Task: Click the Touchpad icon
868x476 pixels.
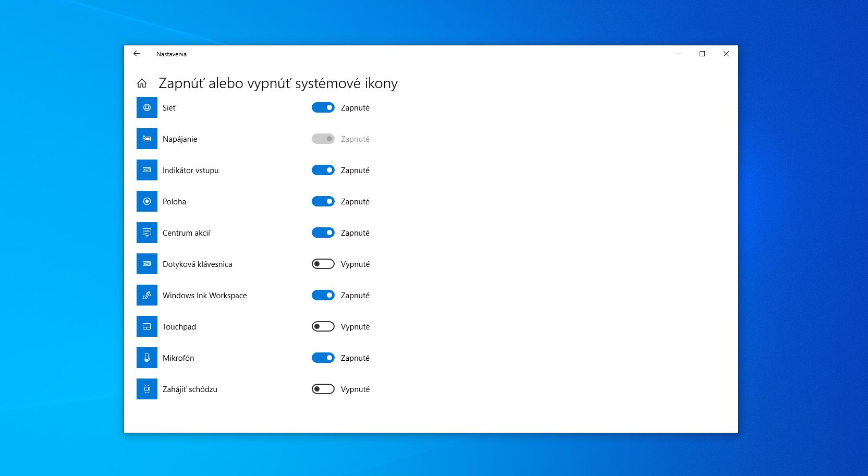Action: pos(147,326)
